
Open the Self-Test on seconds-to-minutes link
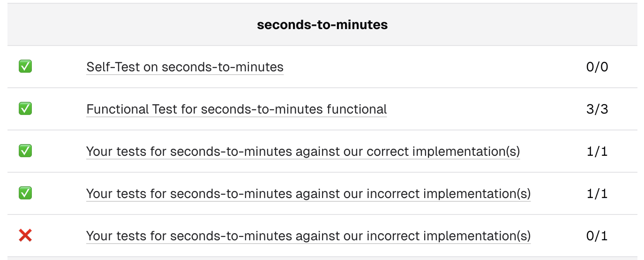(185, 67)
